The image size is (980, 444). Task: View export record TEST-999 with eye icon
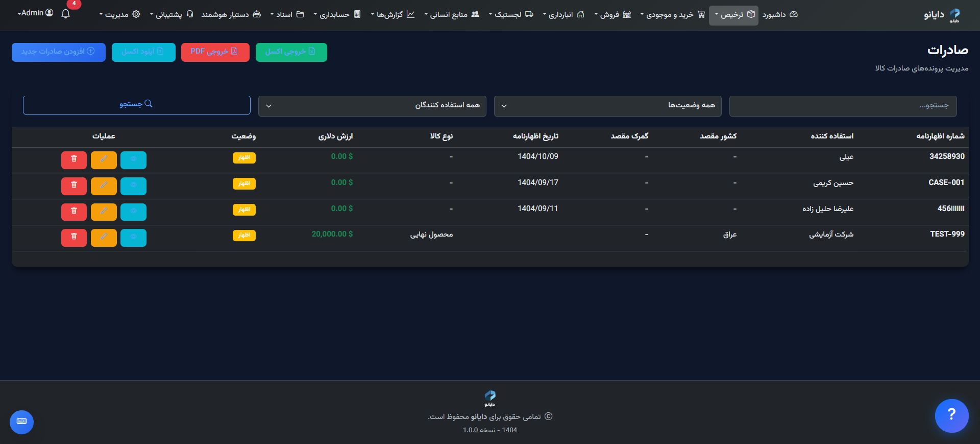(133, 238)
